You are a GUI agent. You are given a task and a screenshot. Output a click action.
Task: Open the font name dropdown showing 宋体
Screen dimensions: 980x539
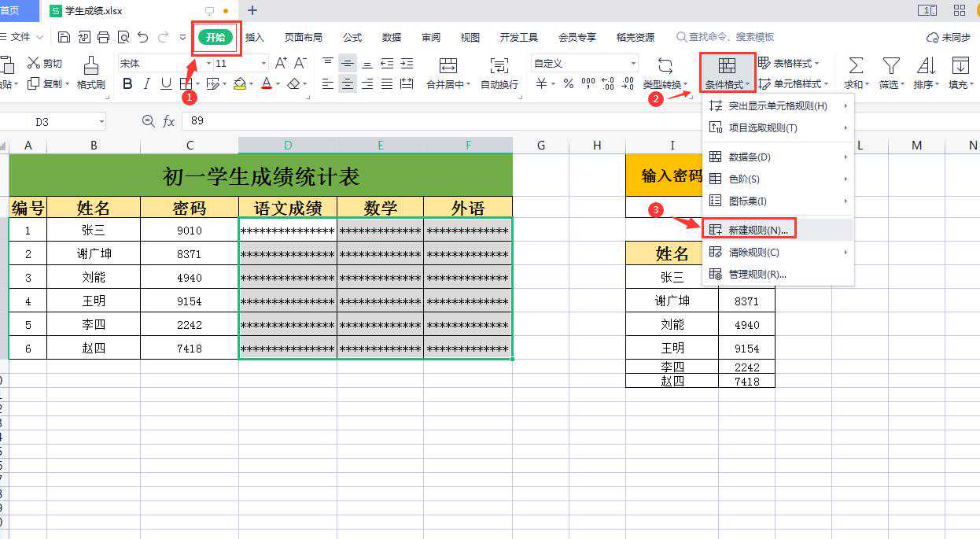[x=208, y=64]
